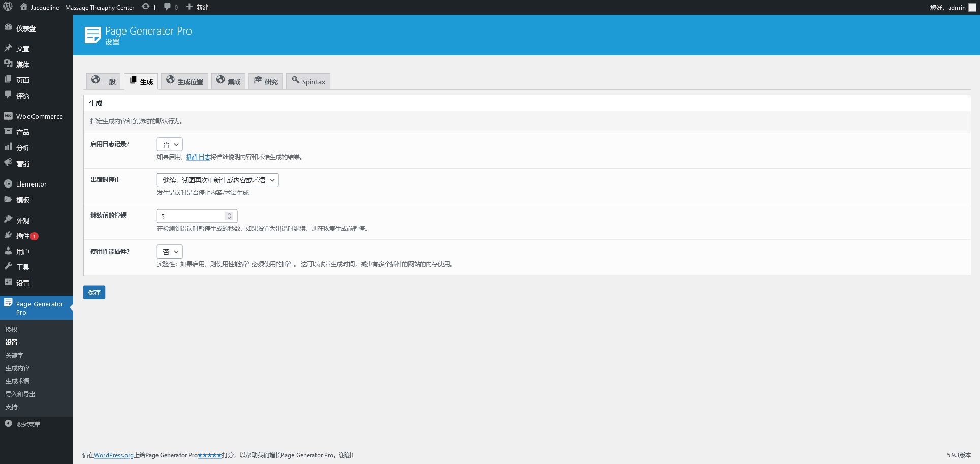980x464 pixels.
Task: Open the WordPress.org rating link
Action: pos(114,455)
